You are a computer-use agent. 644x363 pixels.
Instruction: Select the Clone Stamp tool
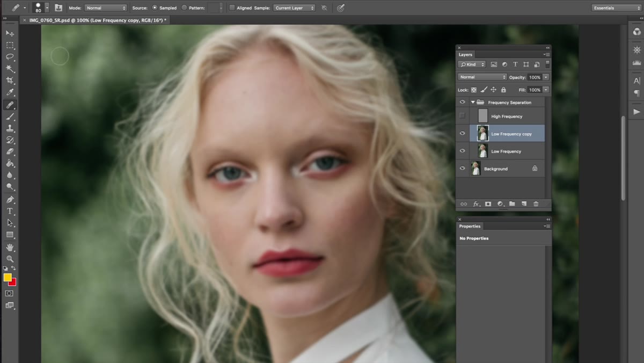10,128
